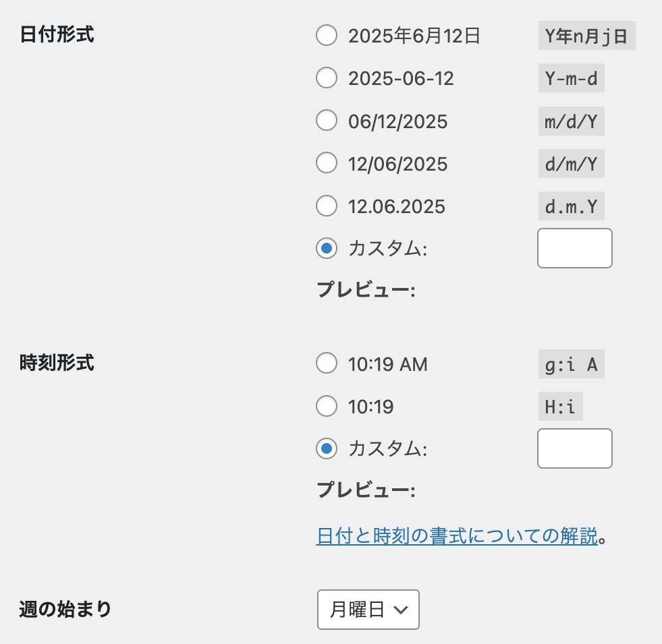
Task: Click the d.m.Y format code
Action: click(571, 206)
